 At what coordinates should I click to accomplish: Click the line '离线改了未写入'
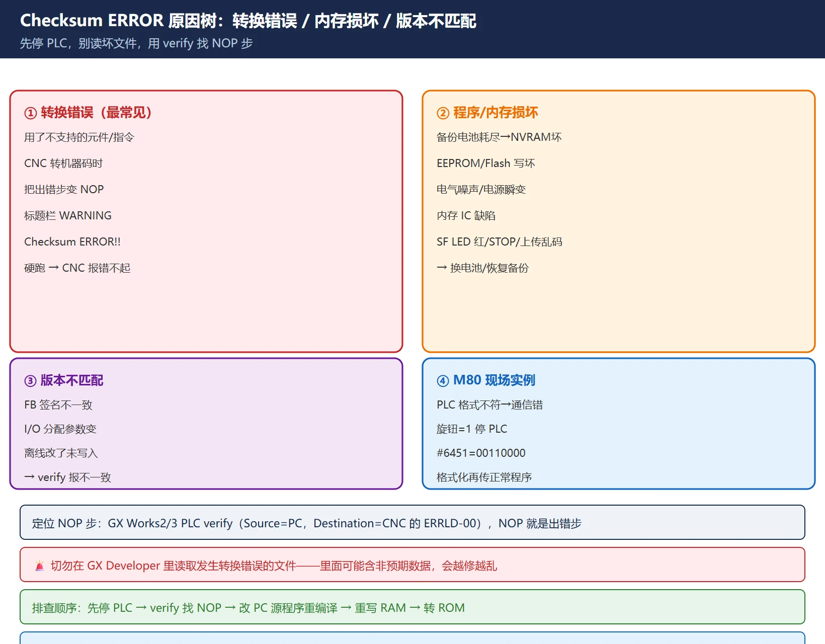click(x=61, y=453)
